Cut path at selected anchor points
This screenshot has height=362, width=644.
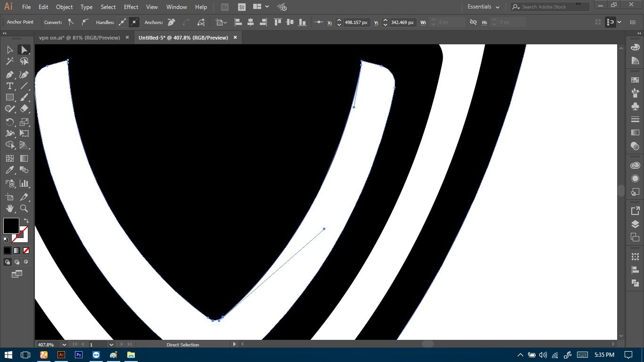201,22
